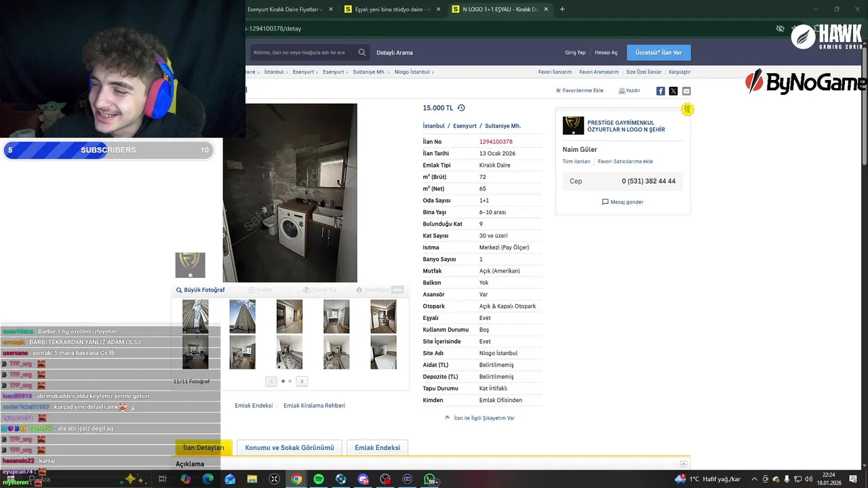Screen dimensions: 868x488
Task: Show hidden system tray icons
Action: pos(754,479)
